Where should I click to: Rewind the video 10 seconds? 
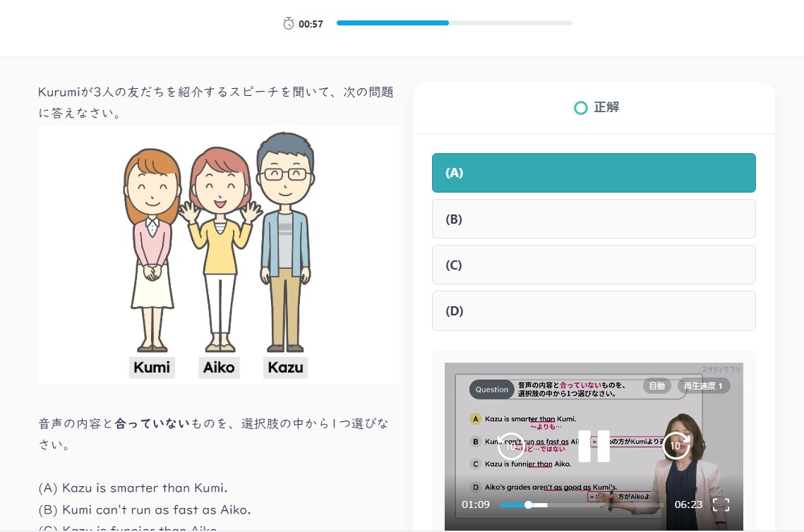click(511, 447)
